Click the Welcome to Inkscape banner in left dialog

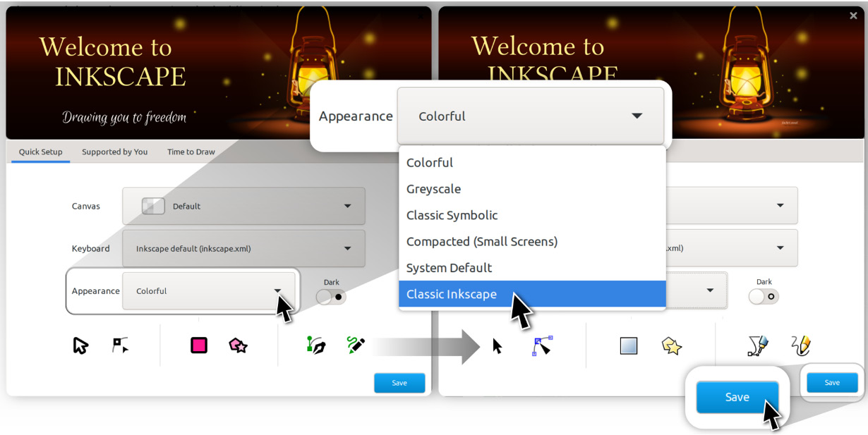coord(219,73)
